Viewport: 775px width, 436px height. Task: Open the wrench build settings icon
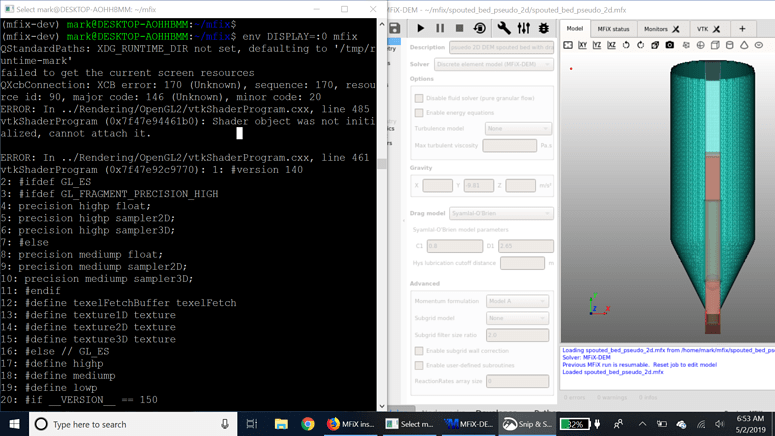pos(504,29)
